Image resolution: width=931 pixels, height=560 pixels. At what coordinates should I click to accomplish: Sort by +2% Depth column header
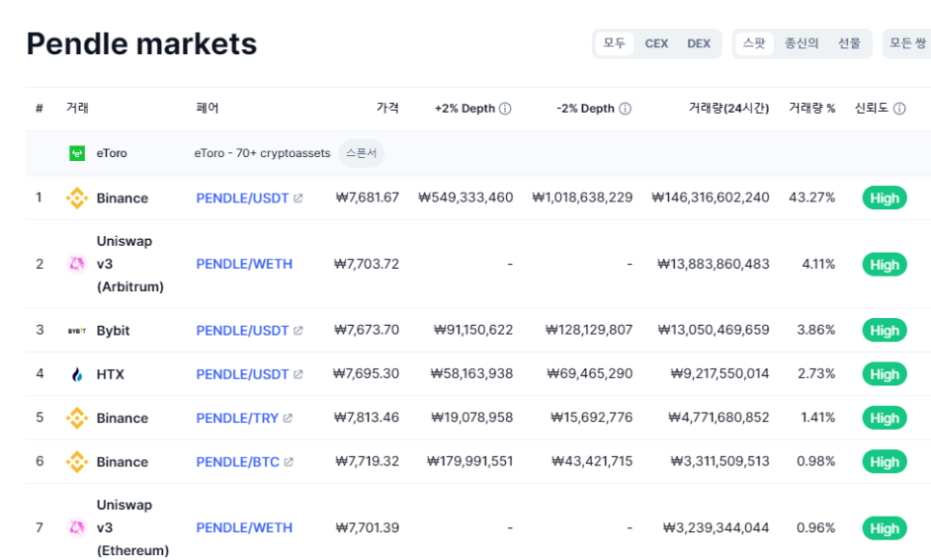[x=465, y=108]
